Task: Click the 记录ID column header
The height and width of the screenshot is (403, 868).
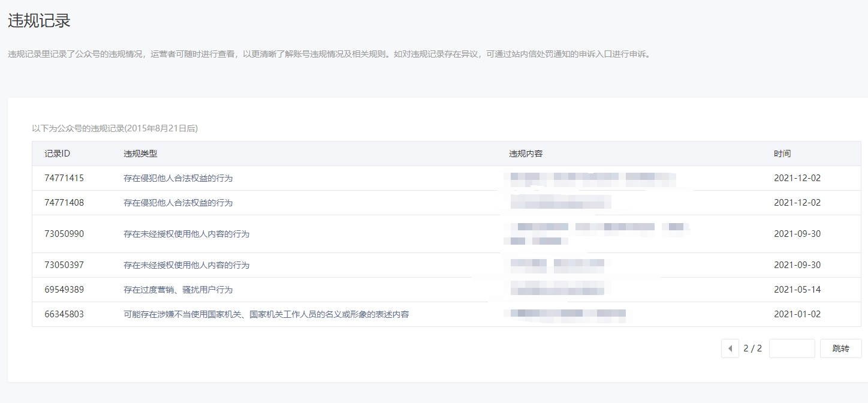Action: (x=58, y=154)
